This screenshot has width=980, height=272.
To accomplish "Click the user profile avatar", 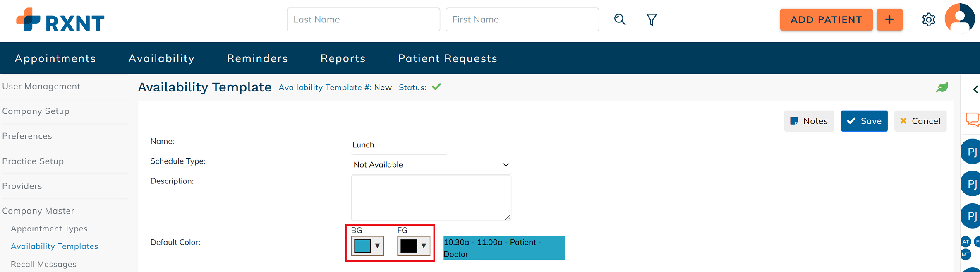I will coord(960,19).
